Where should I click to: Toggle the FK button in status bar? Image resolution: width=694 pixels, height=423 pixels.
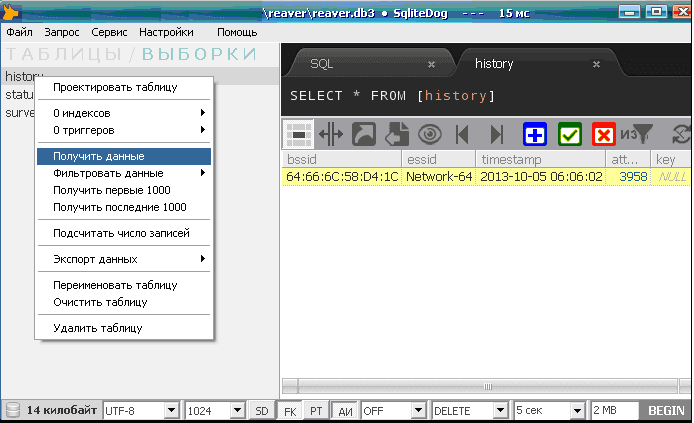pyautogui.click(x=289, y=411)
